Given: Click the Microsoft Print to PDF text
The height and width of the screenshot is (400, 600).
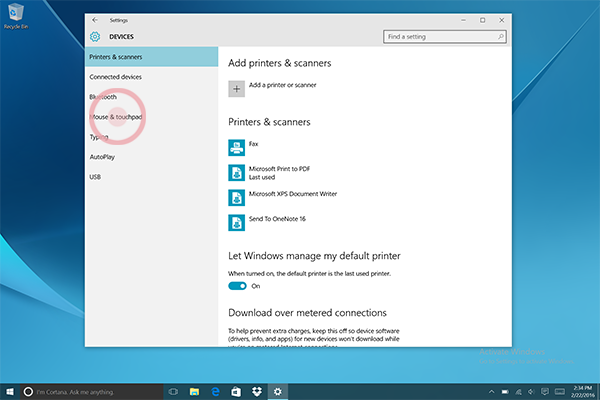Looking at the screenshot, I should tap(279, 169).
